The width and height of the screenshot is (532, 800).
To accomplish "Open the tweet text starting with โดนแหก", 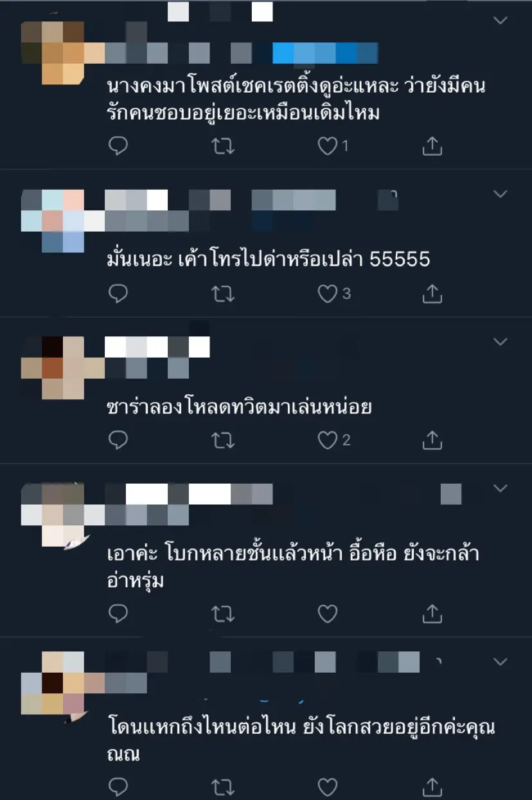I will click(301, 740).
